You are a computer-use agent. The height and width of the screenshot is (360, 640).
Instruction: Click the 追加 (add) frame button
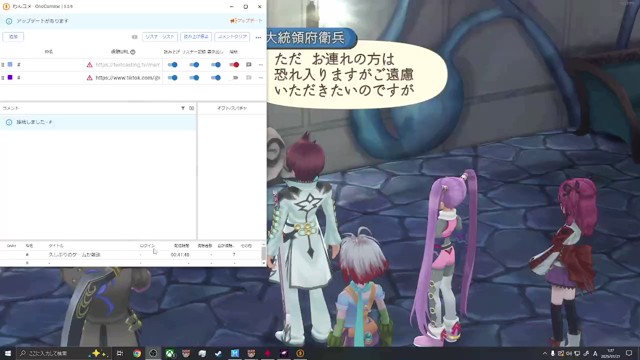(13, 37)
